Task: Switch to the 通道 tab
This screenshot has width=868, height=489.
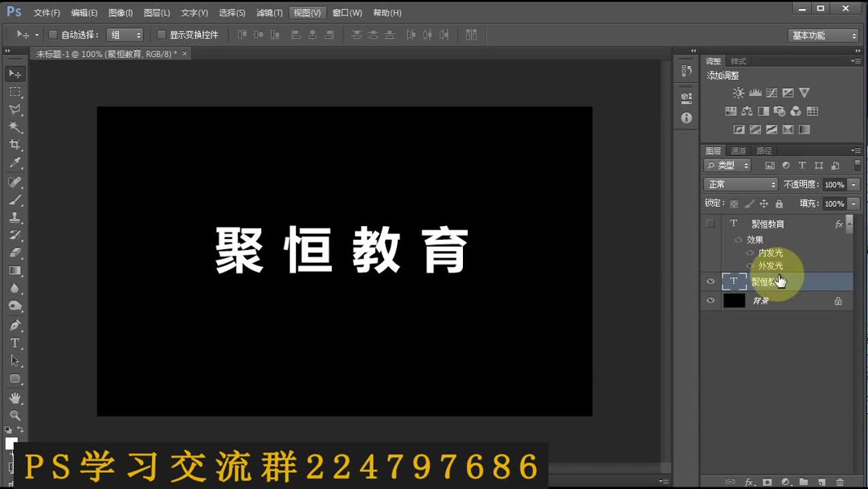Action: 739,150
